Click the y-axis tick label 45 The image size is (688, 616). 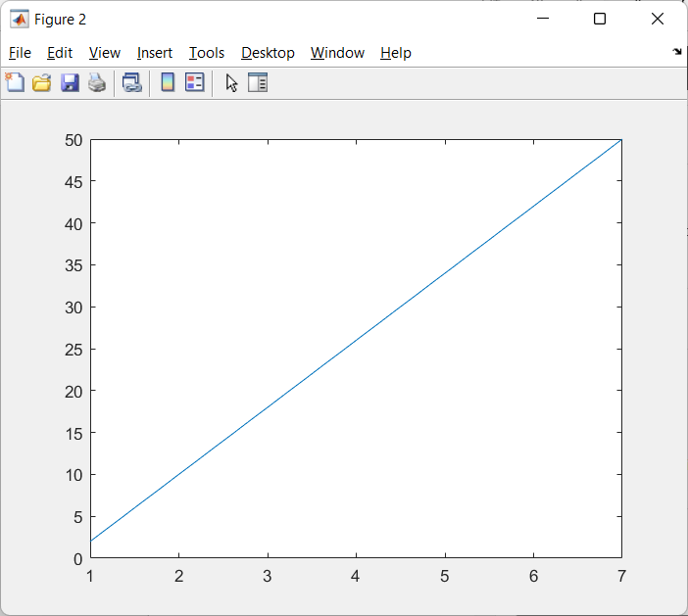[x=74, y=182]
